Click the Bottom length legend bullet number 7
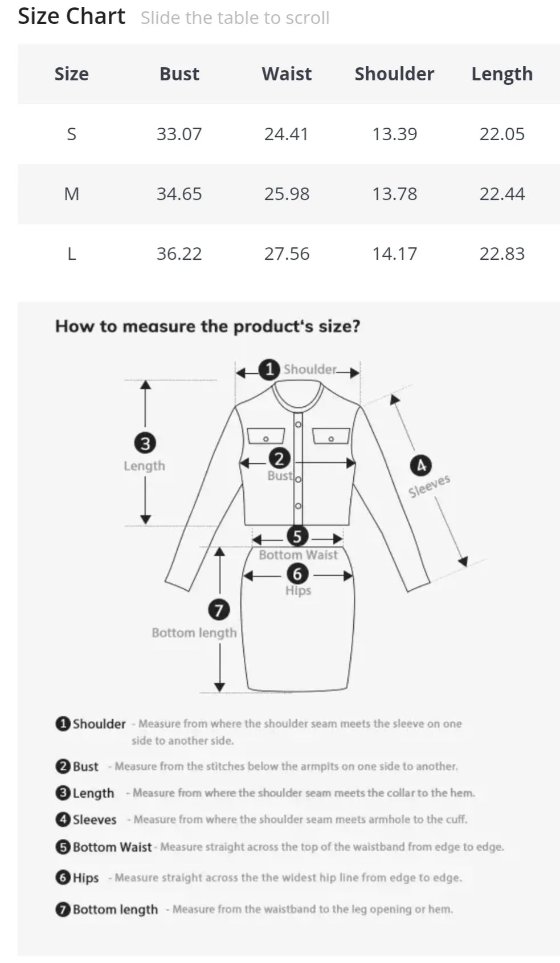 coord(62,909)
